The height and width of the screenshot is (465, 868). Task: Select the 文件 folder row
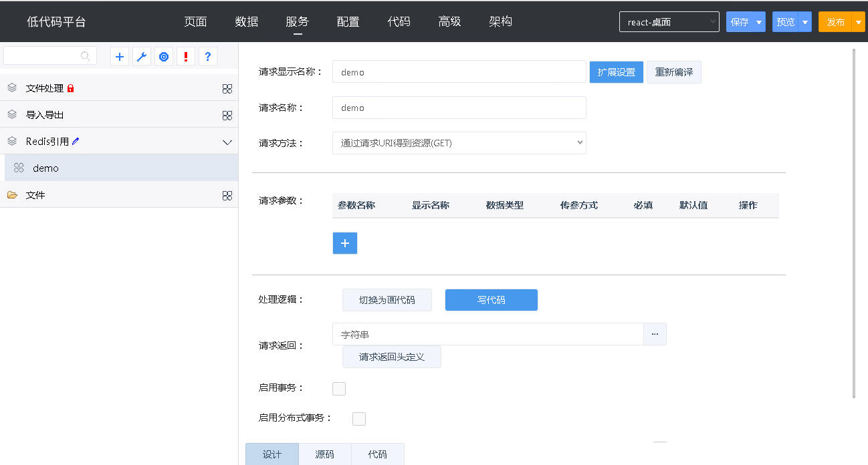(119, 194)
